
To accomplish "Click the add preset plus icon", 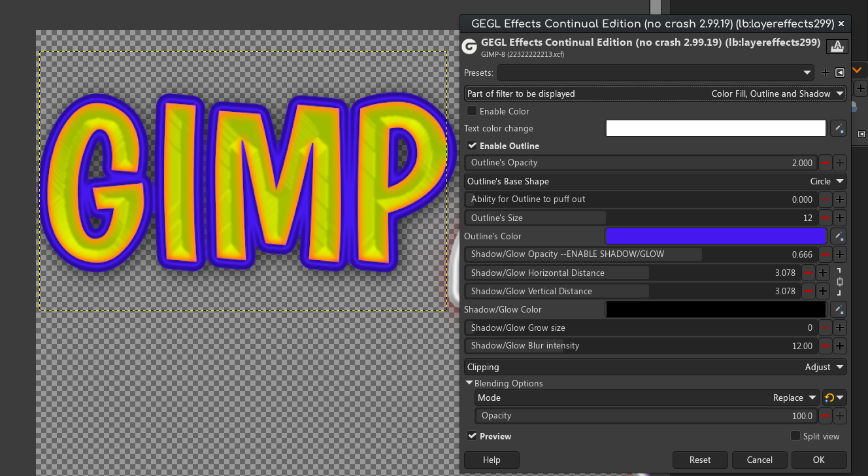I will (825, 73).
